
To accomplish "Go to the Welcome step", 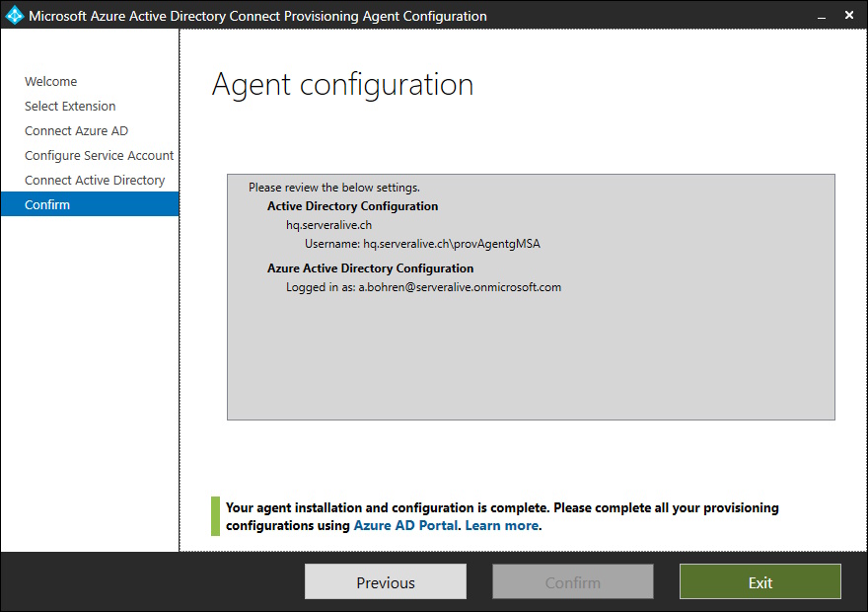I will point(51,81).
